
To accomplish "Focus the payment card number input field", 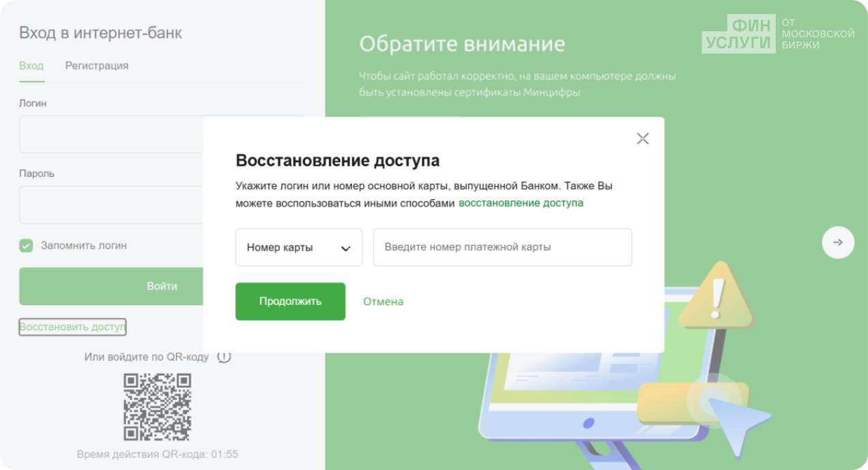I will coord(502,248).
